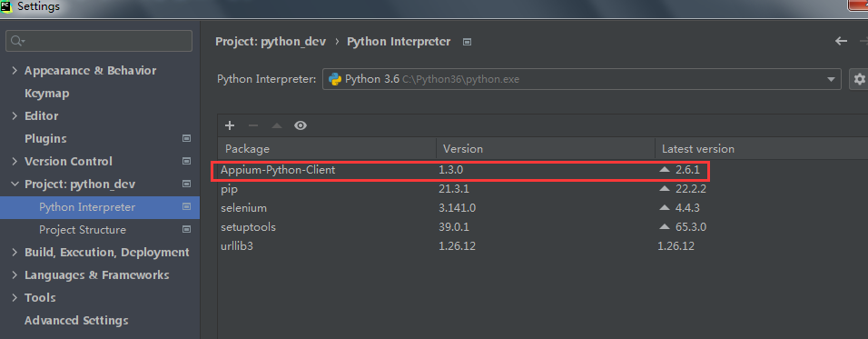Sort by the Package column header
868x339 pixels.
[327, 148]
